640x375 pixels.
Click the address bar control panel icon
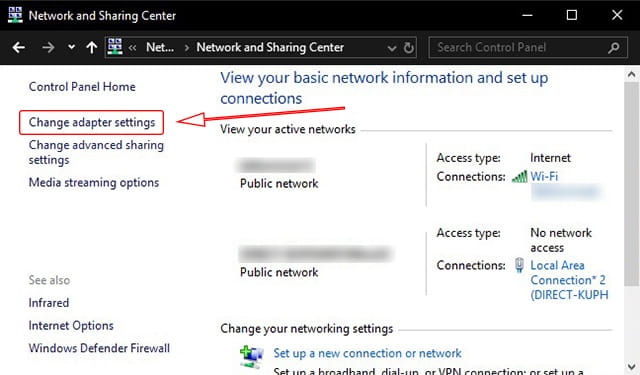click(115, 47)
